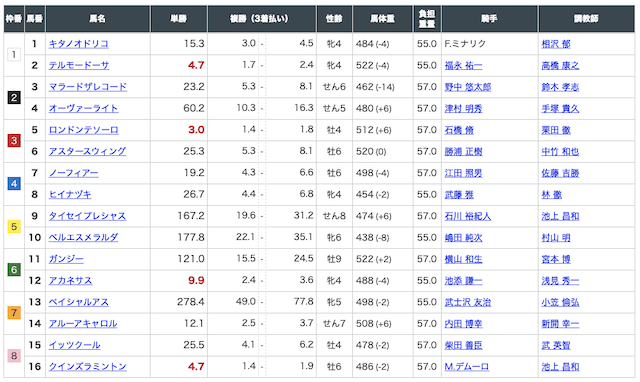The image size is (640, 382).
Task: Click the green frame 6 badge
Action: [x=14, y=270]
